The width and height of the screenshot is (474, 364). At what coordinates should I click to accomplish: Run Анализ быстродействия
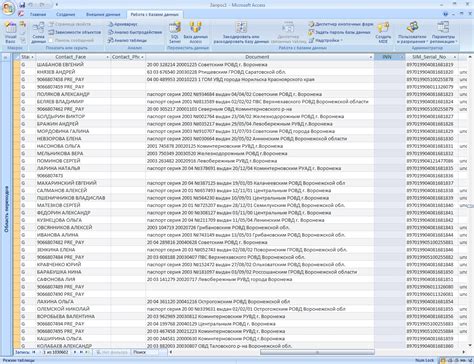coord(135,32)
